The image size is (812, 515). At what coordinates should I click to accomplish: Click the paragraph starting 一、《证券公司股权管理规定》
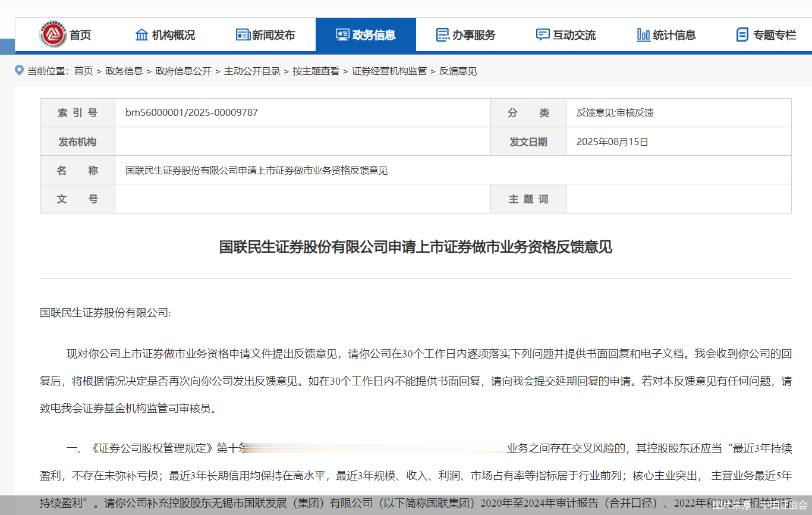(416, 476)
